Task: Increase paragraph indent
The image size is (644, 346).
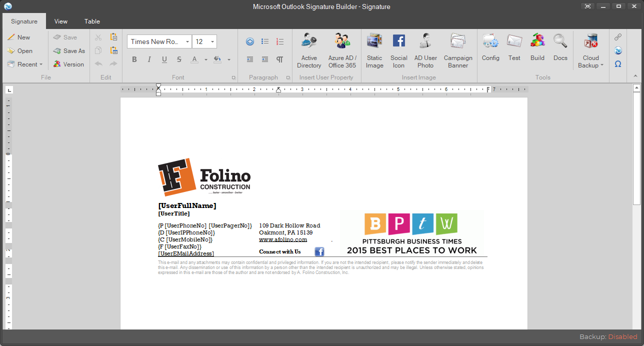Action: click(265, 59)
